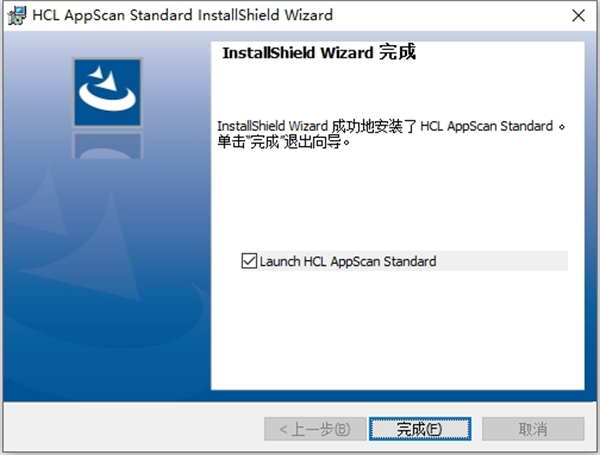Image resolution: width=600 pixels, height=455 pixels.
Task: Click the "Launch HCL AppScan Standard" label text
Action: (348, 261)
